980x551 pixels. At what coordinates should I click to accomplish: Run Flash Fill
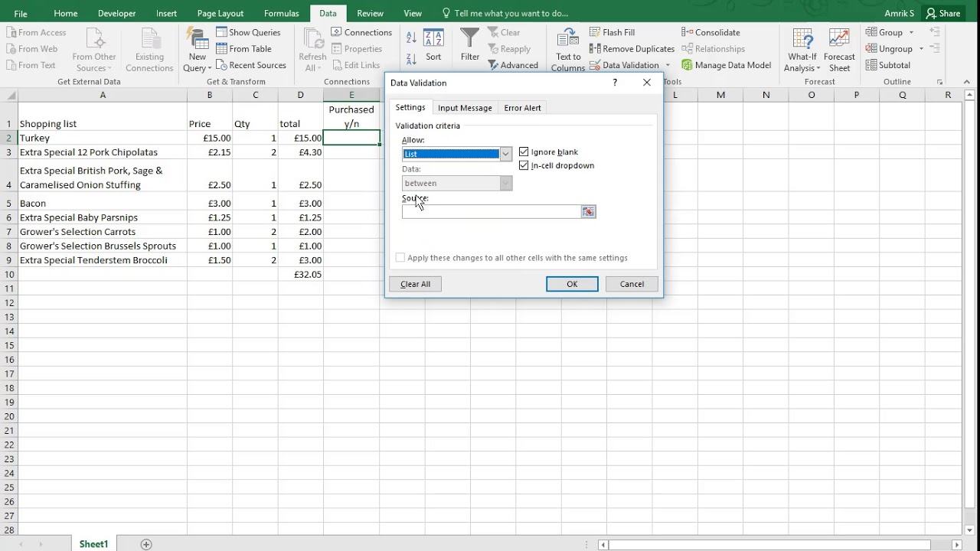click(612, 32)
